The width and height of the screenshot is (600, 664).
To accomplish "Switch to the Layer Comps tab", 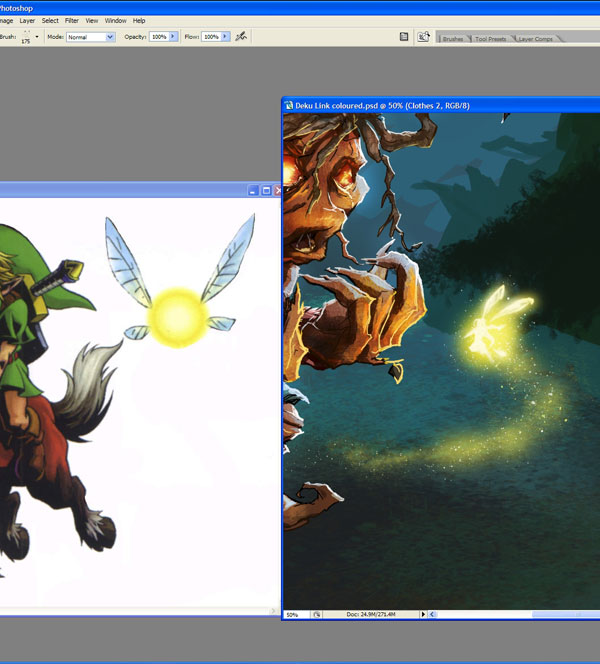I will click(536, 39).
